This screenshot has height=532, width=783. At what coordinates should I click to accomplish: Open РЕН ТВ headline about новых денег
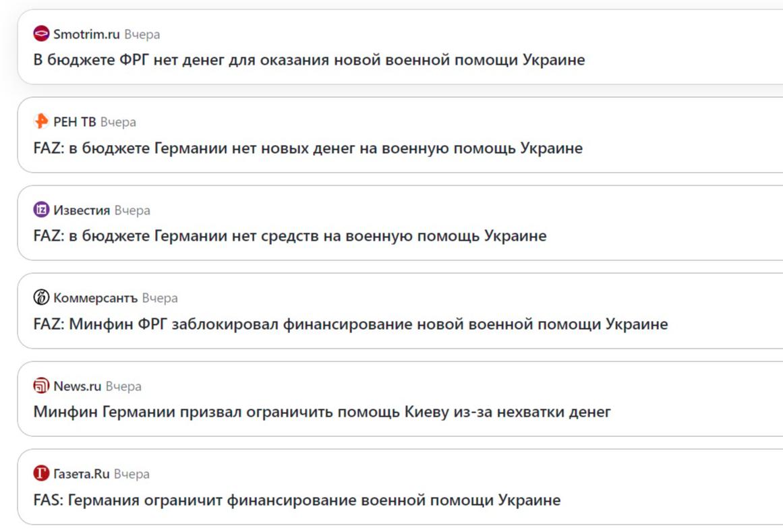click(x=308, y=148)
